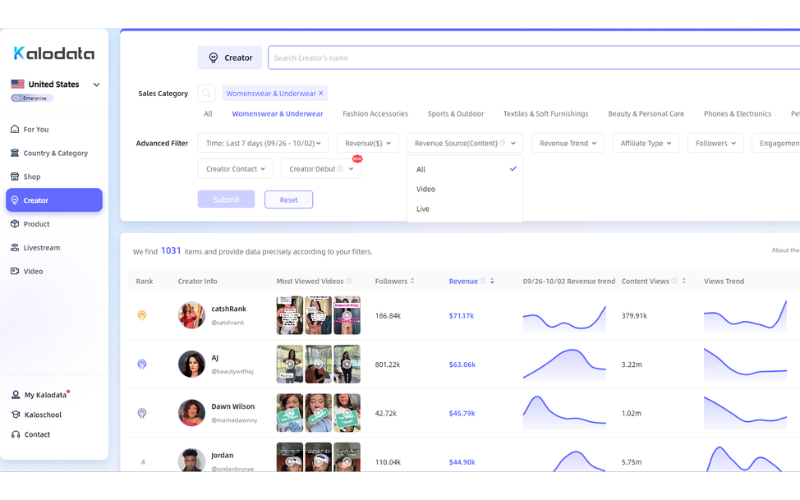Open My Kalodata profile icon
This screenshot has width=800, height=500.
[x=16, y=395]
